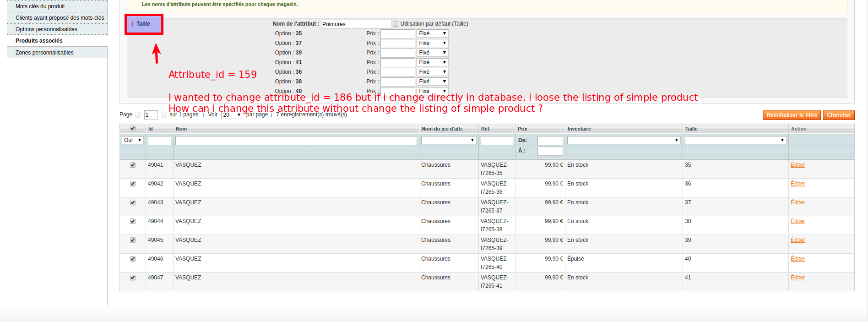
Task: Click the next page arrow in pager
Action: [x=163, y=115]
